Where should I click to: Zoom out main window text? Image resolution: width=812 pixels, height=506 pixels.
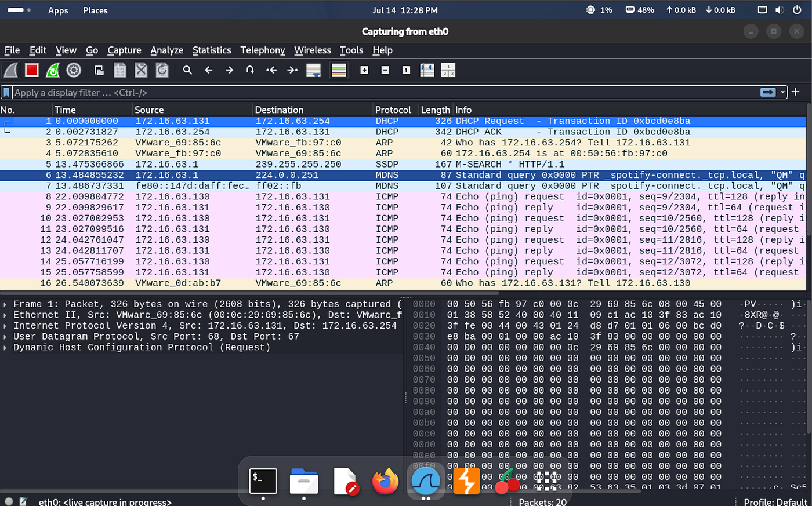point(385,70)
